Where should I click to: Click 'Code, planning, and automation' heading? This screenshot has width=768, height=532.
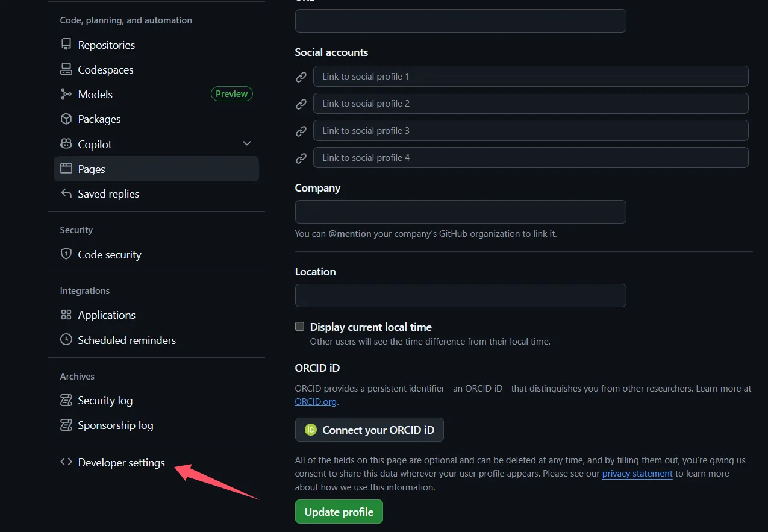point(126,20)
